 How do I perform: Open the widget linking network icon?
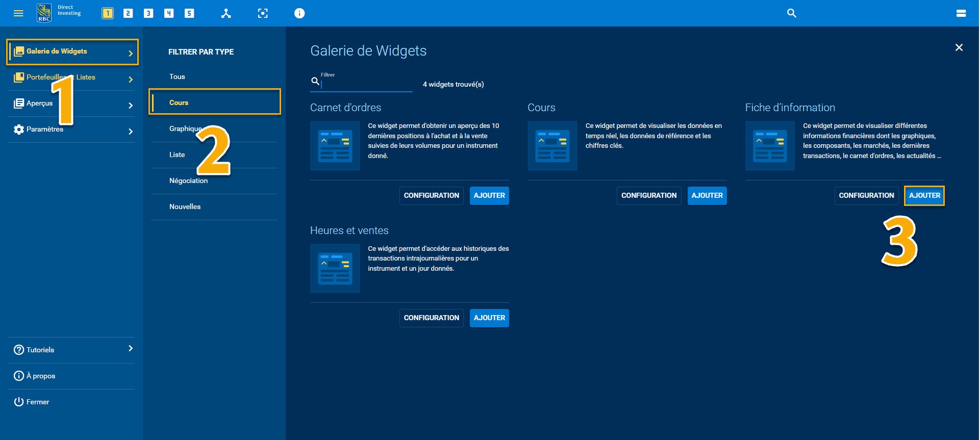point(226,13)
